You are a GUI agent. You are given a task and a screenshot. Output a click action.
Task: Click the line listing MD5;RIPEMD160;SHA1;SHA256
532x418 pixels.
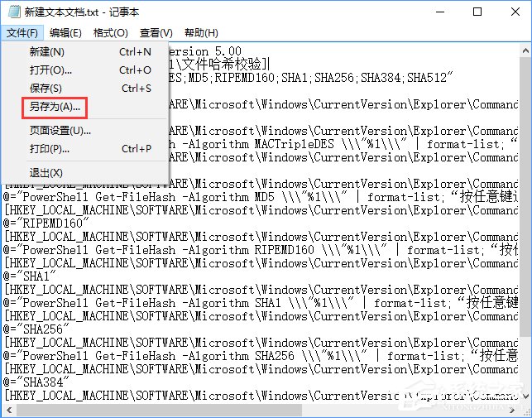pyautogui.click(x=311, y=78)
